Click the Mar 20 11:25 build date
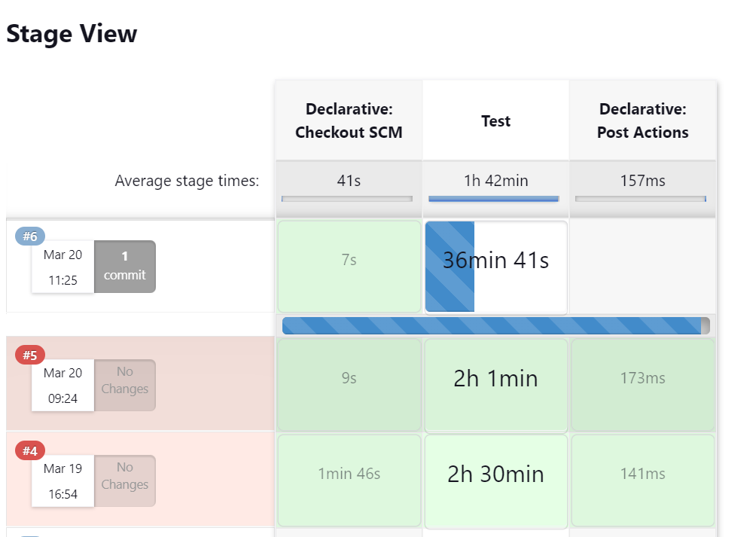Screen dimensions: 756x537 tap(62, 267)
